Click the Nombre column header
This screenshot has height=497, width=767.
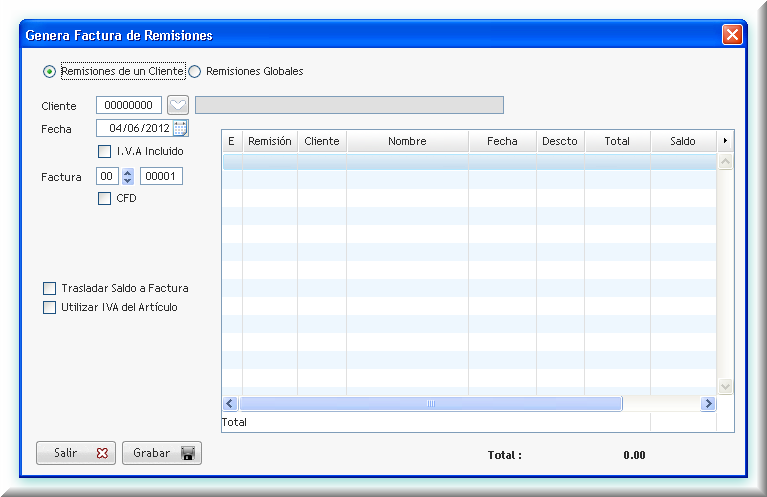(407, 141)
